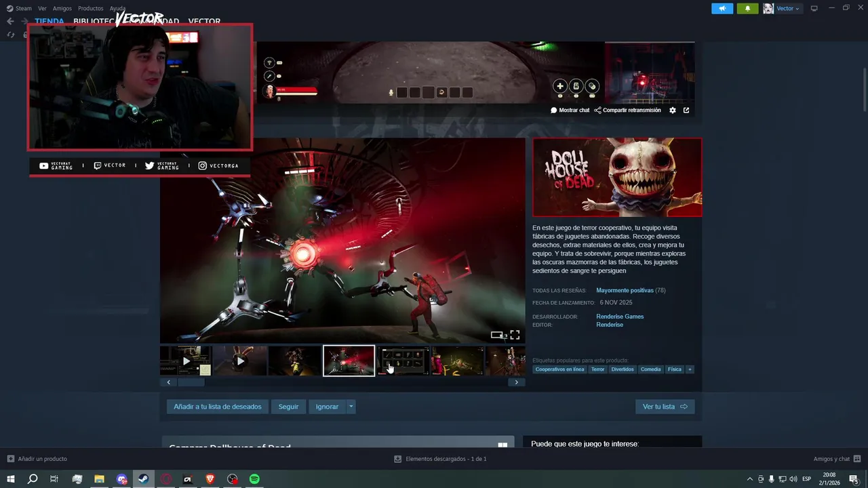Pop out the broadcast in new window

(x=686, y=110)
